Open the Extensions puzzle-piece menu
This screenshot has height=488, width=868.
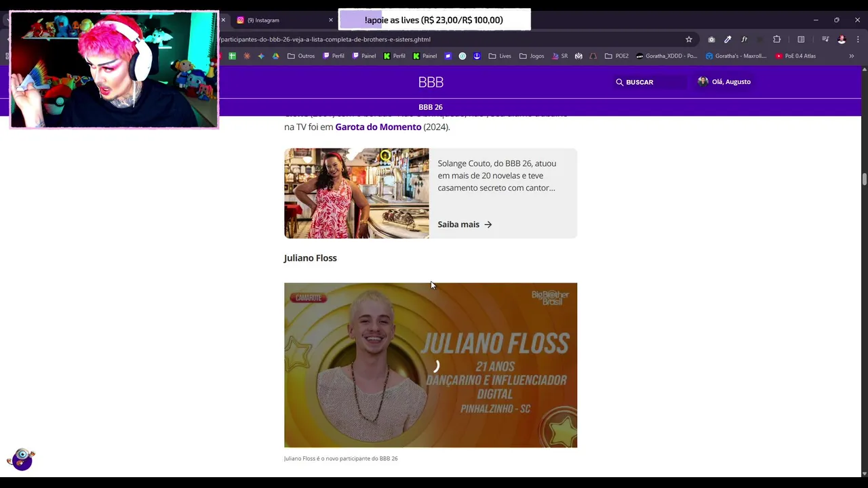tap(777, 39)
